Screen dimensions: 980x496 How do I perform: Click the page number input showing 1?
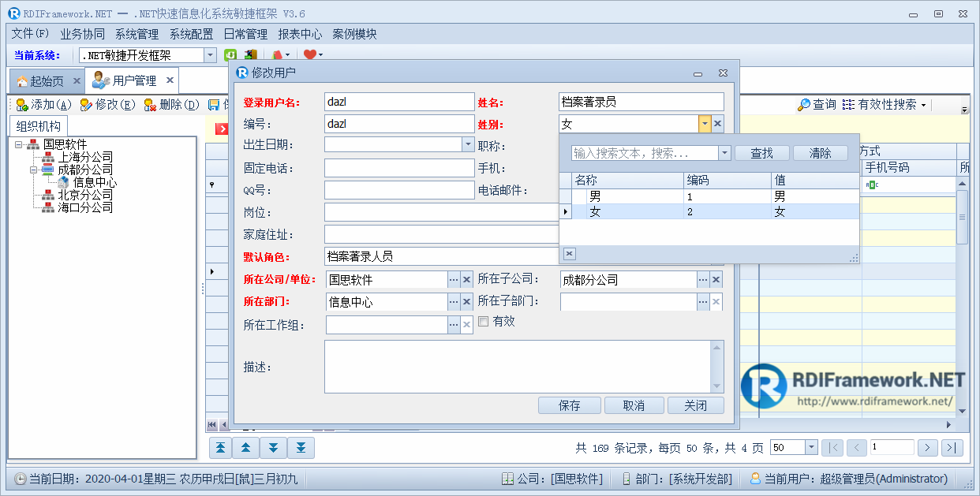click(x=892, y=447)
